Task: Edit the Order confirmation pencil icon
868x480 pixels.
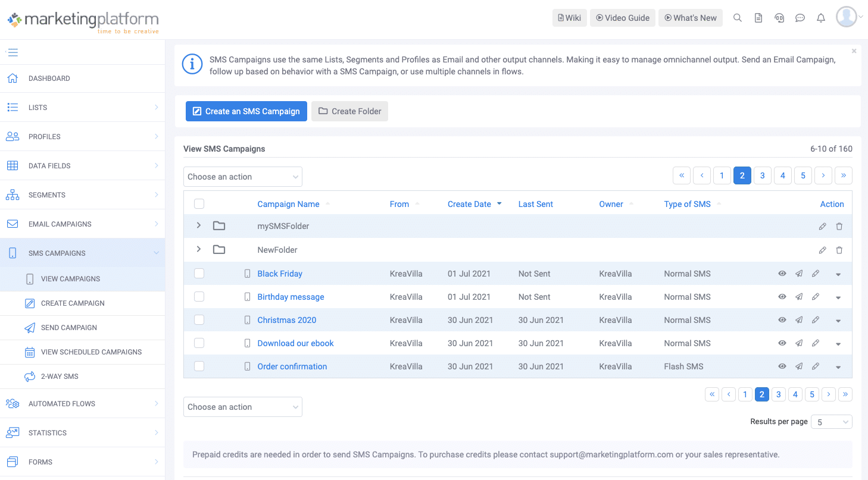Action: pos(816,366)
